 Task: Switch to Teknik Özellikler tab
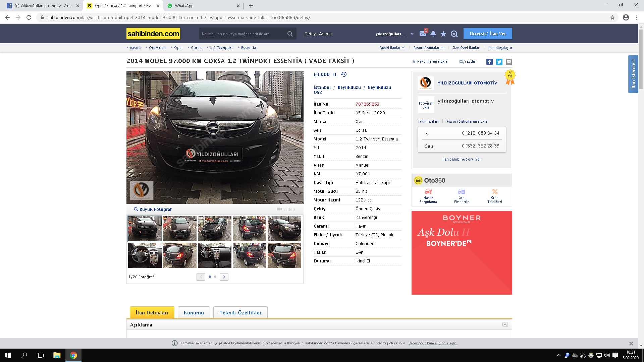coord(240,312)
